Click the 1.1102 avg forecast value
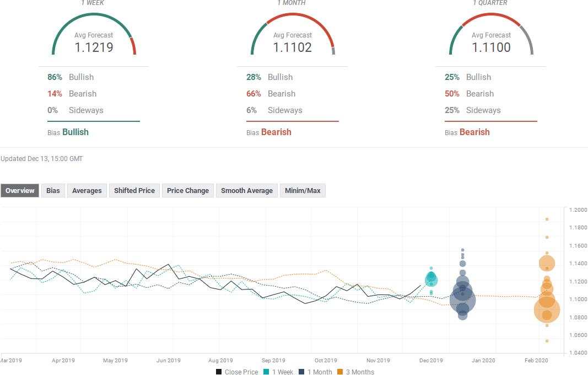The width and height of the screenshot is (588, 375). (x=293, y=47)
